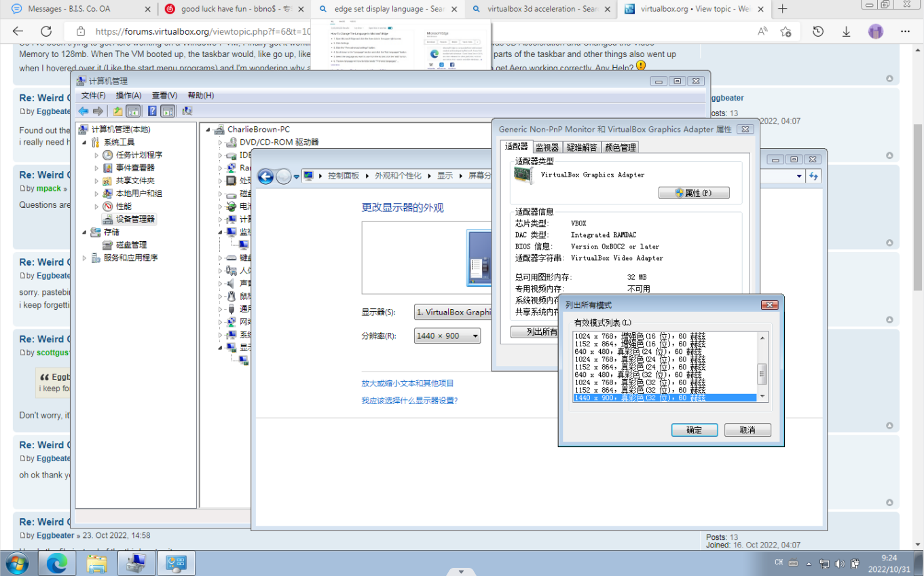
Task: Click the Windows Start orb
Action: pyautogui.click(x=17, y=563)
